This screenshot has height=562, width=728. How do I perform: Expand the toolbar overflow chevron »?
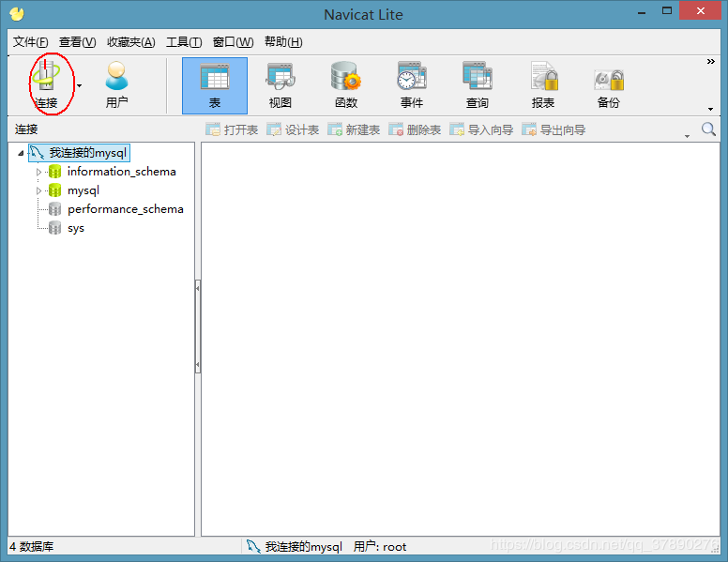click(710, 62)
